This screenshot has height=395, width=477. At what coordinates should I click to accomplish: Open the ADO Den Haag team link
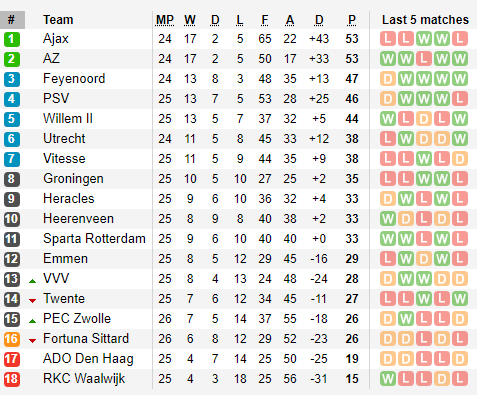click(88, 359)
